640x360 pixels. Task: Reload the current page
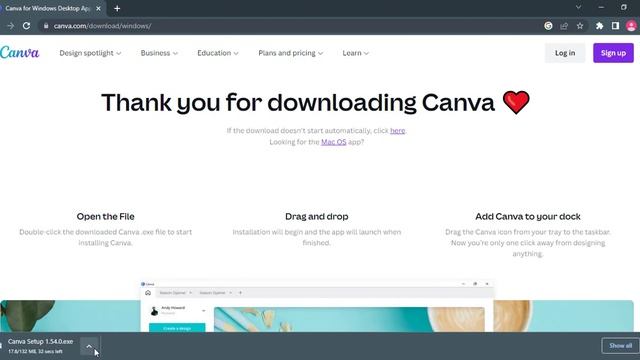[x=27, y=26]
